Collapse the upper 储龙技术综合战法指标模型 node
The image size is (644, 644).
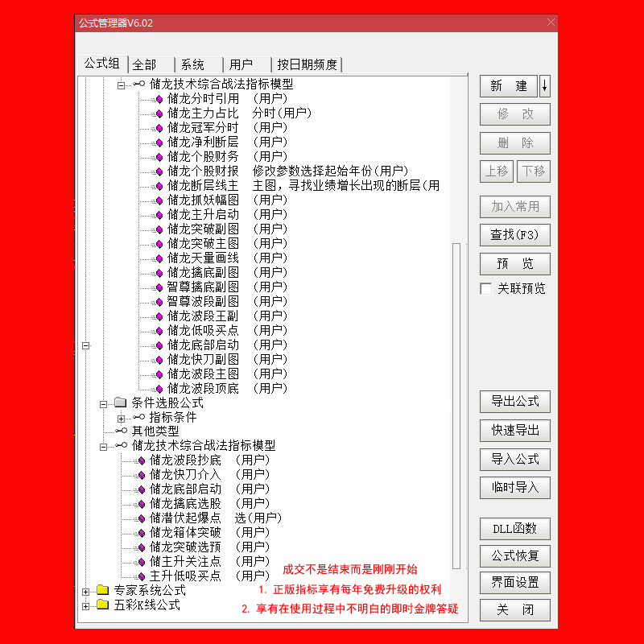pos(122,85)
